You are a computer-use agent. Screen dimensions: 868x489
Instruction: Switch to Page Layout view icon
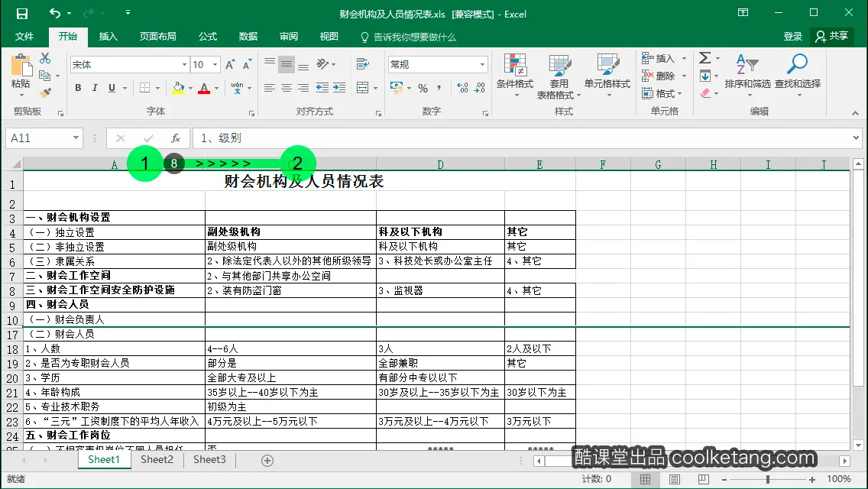[675, 479]
